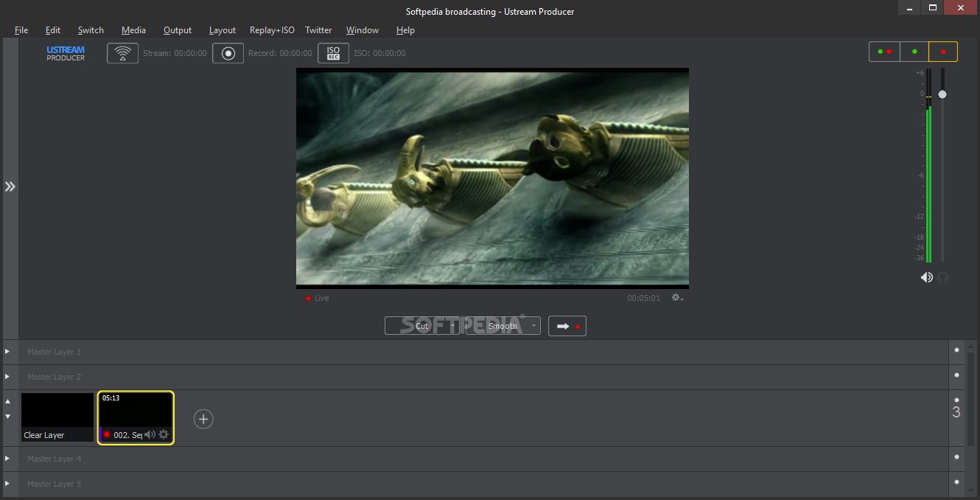Switch to preview-only view (green dot)
This screenshot has height=500, width=980.
[914, 52]
